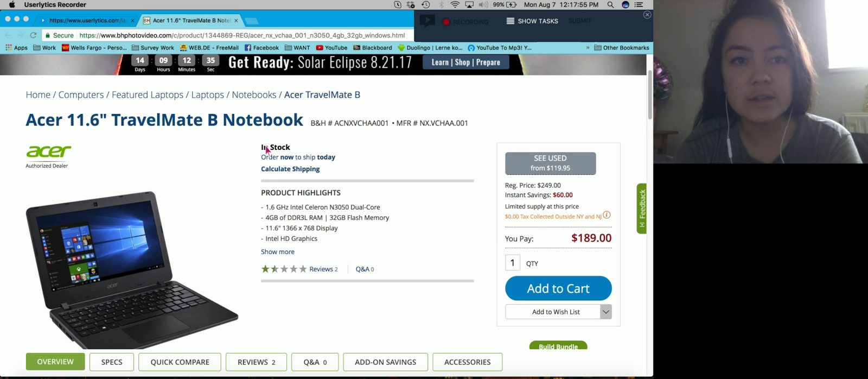Open Spotlight search in menu bar

tap(610, 4)
